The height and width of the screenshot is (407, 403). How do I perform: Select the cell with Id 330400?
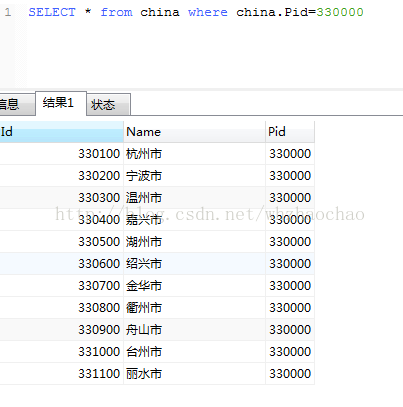[61, 220]
